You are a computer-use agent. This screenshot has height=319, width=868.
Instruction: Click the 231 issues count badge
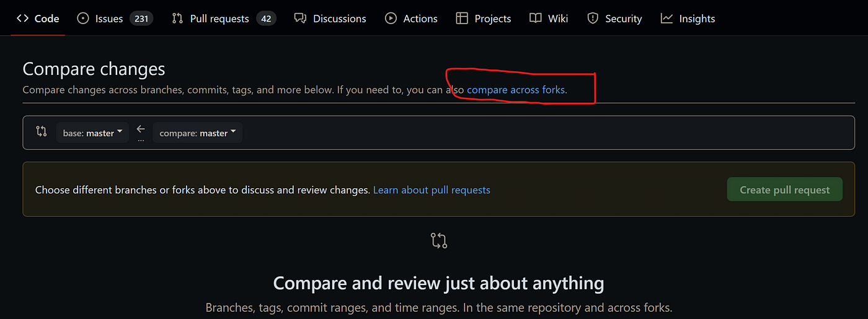pyautogui.click(x=141, y=19)
